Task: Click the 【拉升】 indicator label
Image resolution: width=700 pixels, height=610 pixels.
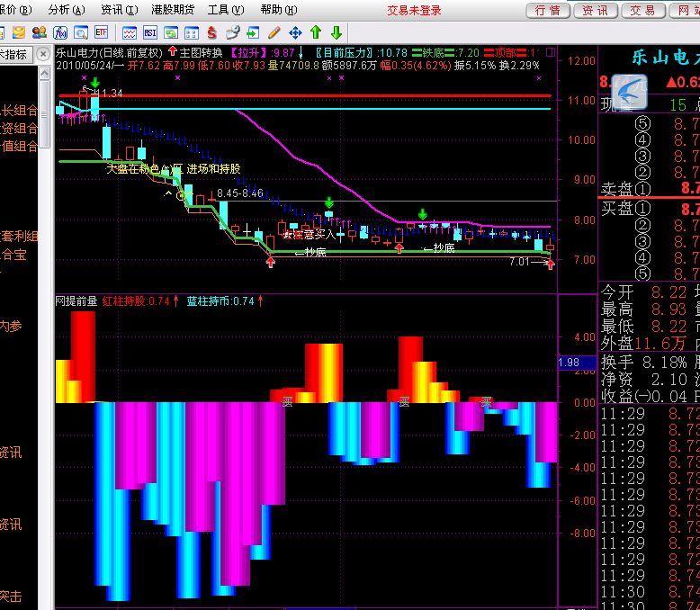Action: point(248,53)
